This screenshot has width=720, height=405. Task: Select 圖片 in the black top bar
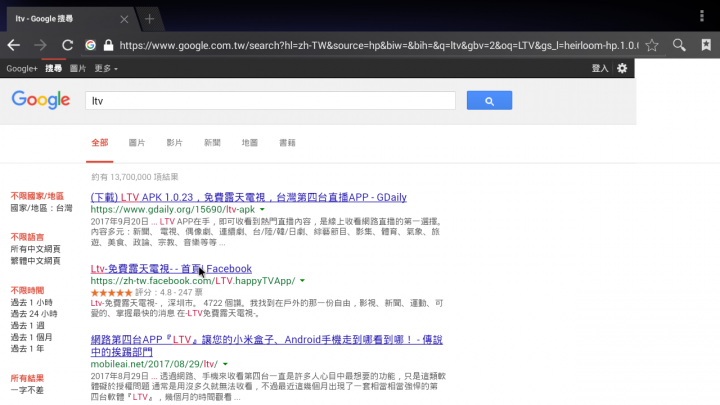[78, 68]
